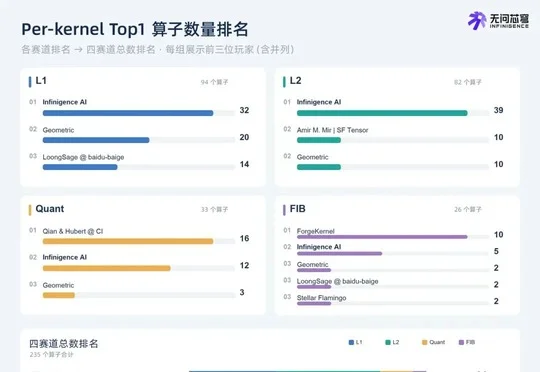Click the Infinigence logo icon
The image size is (540, 372).
477,20
